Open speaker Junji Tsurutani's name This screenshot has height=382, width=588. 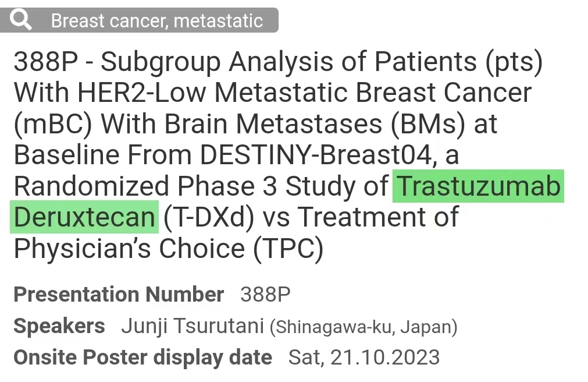193,326
